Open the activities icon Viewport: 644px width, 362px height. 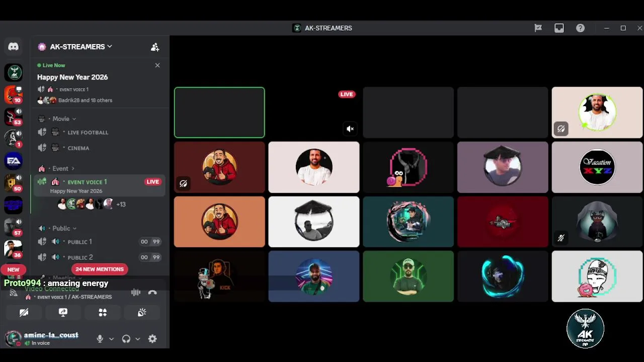[103, 313]
